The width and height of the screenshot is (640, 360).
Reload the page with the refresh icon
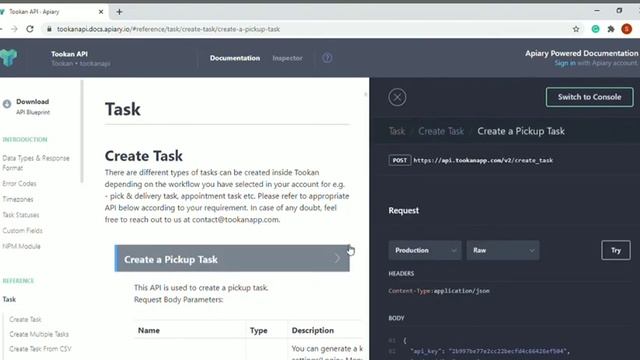pos(30,29)
